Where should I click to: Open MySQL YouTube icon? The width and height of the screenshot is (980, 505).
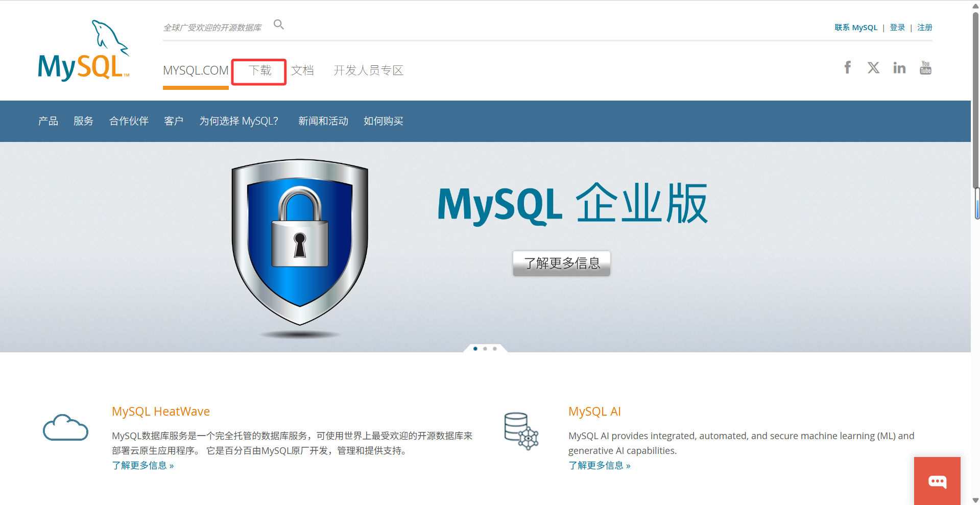[925, 67]
